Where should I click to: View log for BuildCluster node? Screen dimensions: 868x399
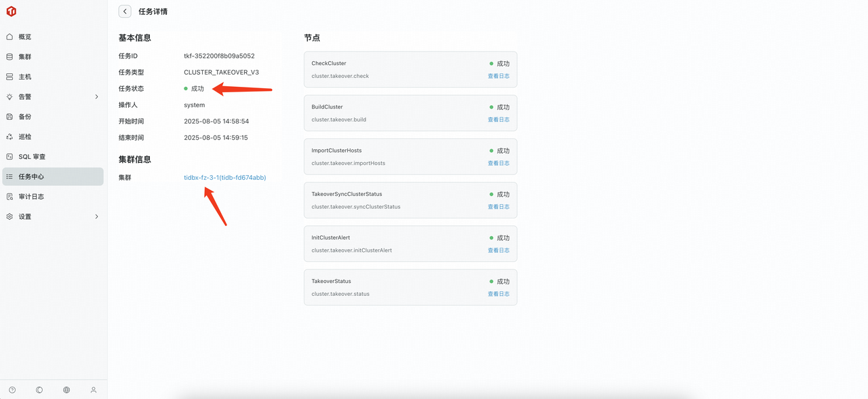[x=498, y=119]
